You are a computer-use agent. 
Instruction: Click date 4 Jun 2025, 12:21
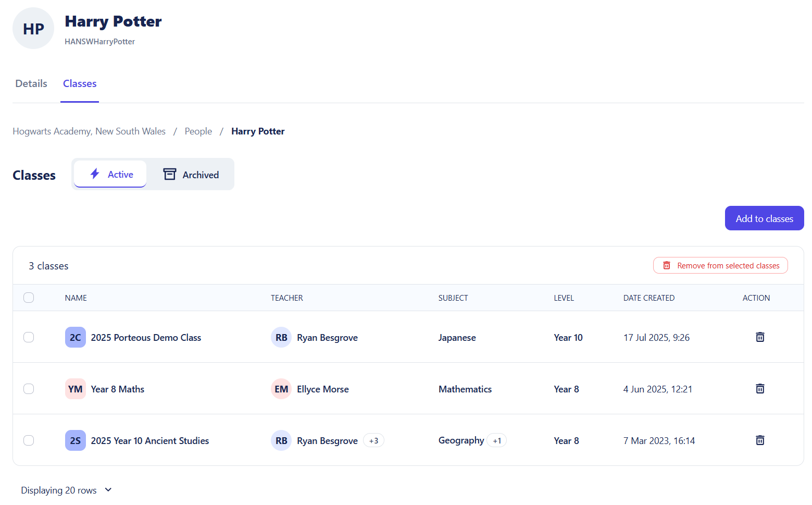coord(658,389)
